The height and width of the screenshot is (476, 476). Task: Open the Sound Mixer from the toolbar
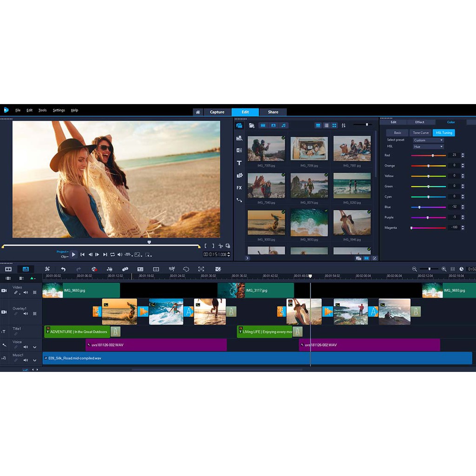coord(109,269)
